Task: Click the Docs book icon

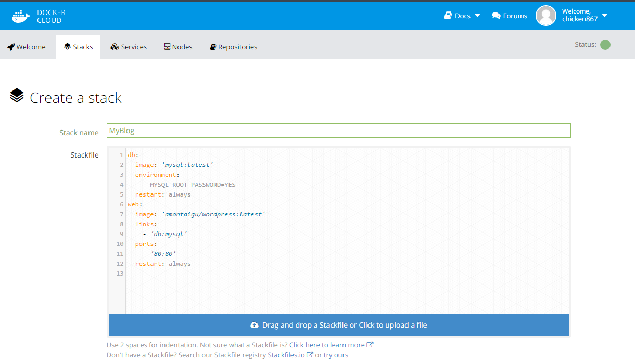Action: click(448, 16)
